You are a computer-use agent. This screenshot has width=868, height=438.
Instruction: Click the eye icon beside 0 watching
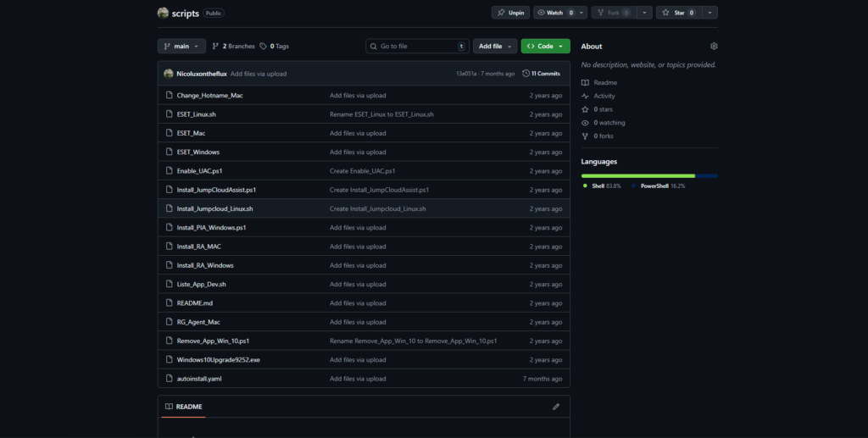[x=585, y=123]
